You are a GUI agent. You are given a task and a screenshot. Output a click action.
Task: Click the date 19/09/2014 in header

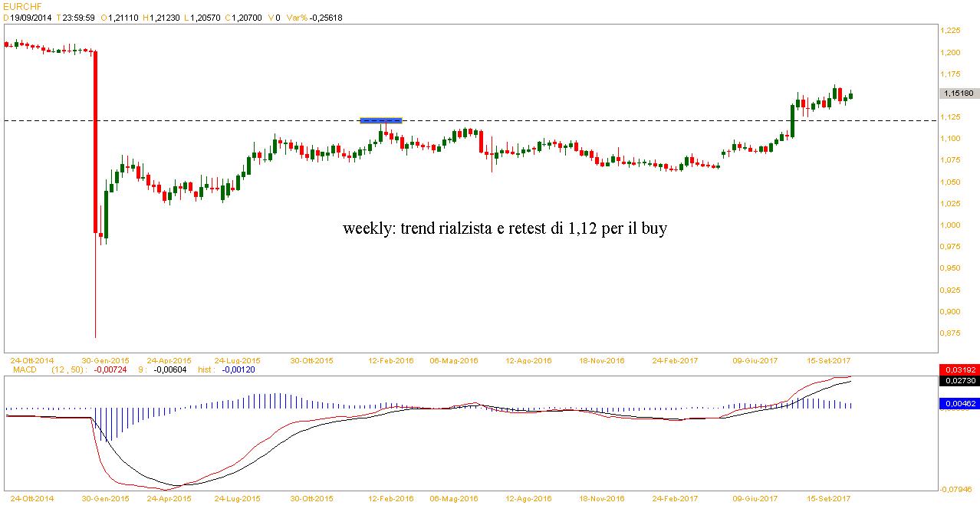[32, 18]
